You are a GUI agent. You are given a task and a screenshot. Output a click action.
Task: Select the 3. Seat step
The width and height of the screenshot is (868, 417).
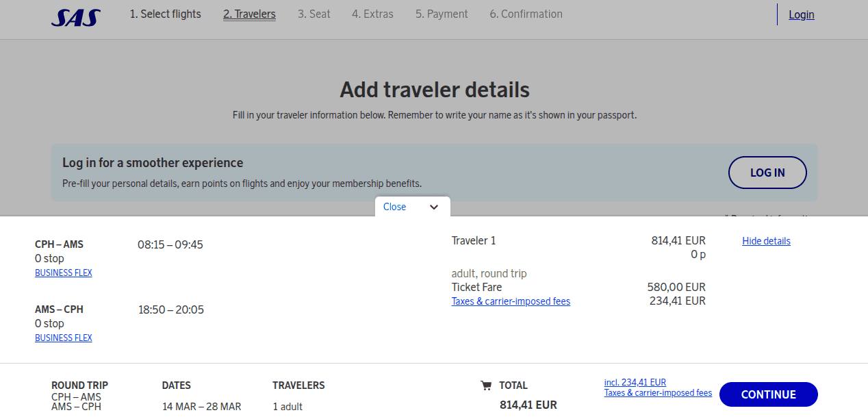coord(314,14)
